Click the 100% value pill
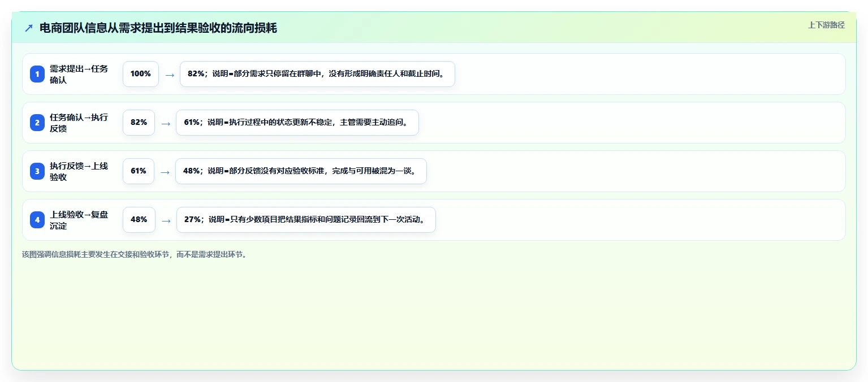The height and width of the screenshot is (382, 868). 141,74
